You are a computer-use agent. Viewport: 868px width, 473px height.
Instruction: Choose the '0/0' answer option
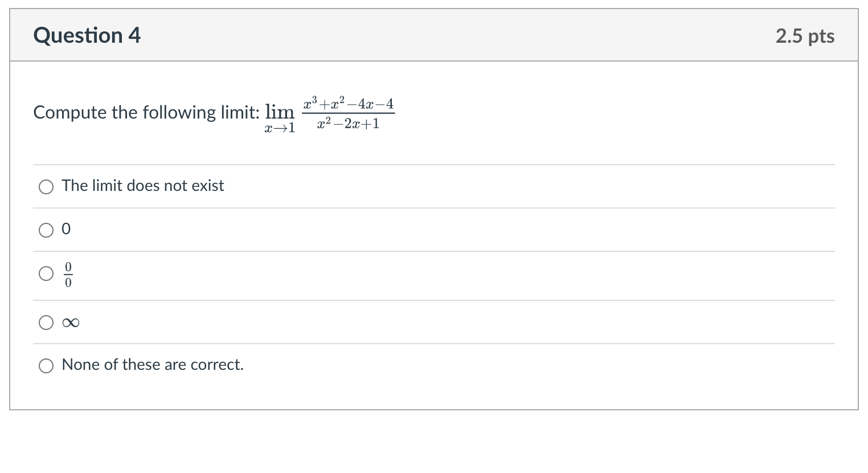pyautogui.click(x=46, y=274)
